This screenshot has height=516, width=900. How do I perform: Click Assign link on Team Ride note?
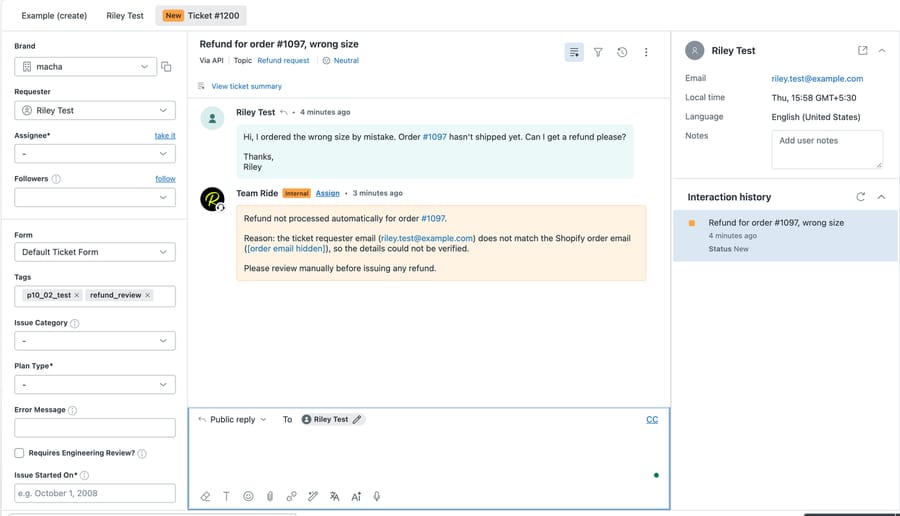click(x=327, y=193)
